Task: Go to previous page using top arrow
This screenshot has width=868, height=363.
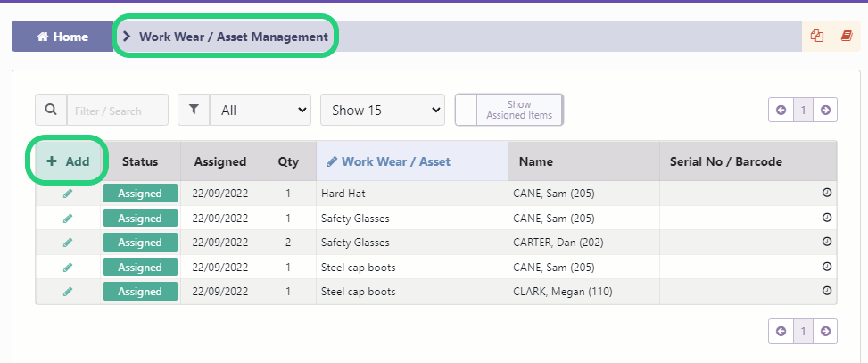Action: pos(781,110)
